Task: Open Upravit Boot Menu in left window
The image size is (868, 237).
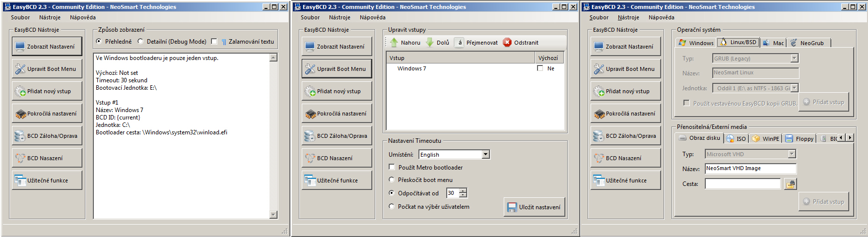Action: pyautogui.click(x=47, y=69)
